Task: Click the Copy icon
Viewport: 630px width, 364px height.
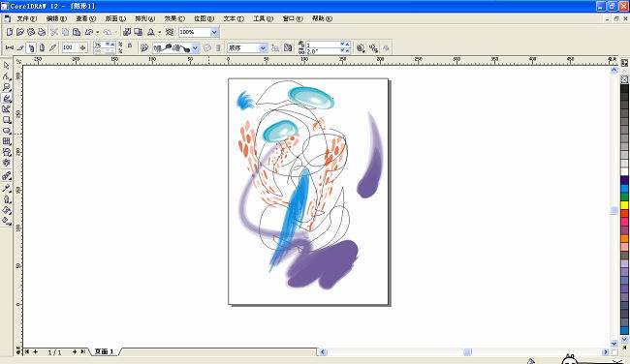Action: 65,32
